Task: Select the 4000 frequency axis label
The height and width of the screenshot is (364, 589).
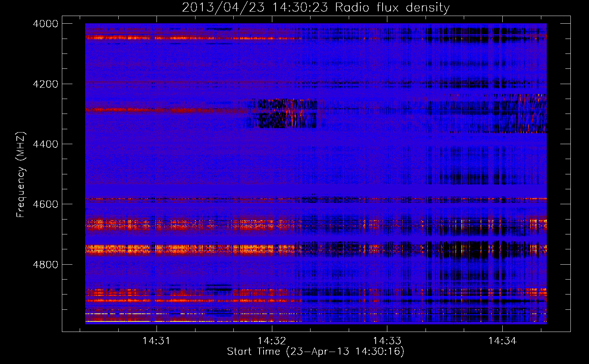Action: pyautogui.click(x=46, y=24)
